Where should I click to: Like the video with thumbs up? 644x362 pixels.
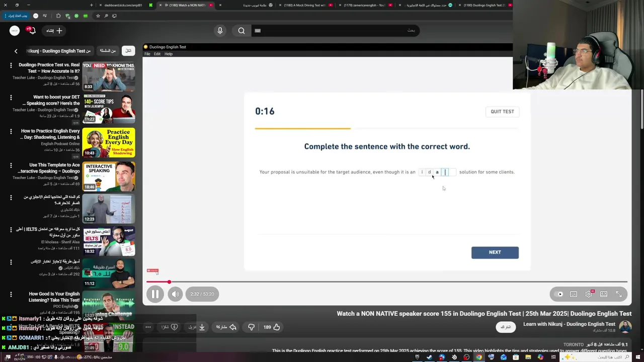pos(272,327)
